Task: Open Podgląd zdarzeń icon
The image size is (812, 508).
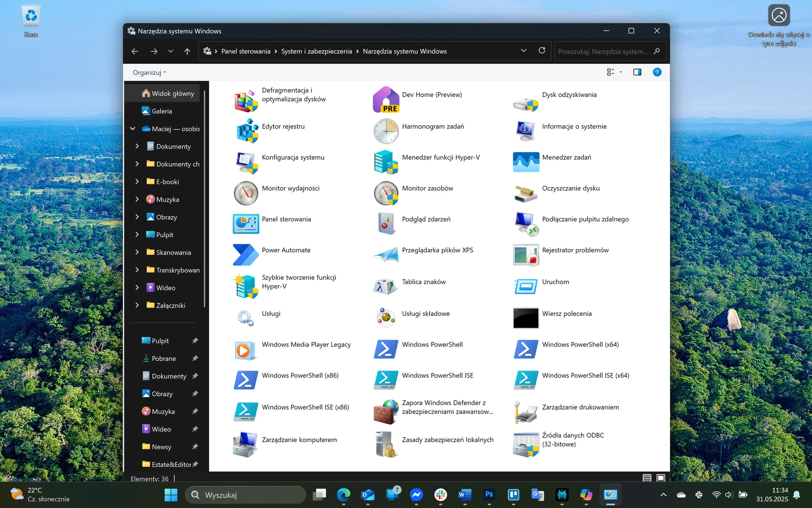Action: 386,224
